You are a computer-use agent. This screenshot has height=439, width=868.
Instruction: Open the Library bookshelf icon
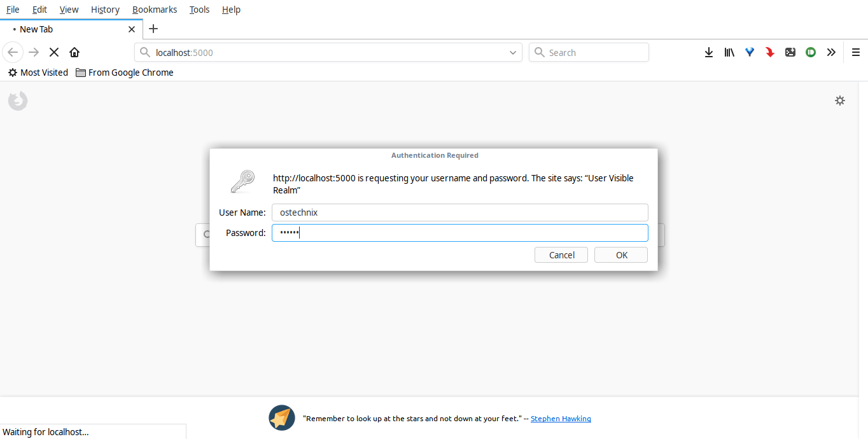729,53
